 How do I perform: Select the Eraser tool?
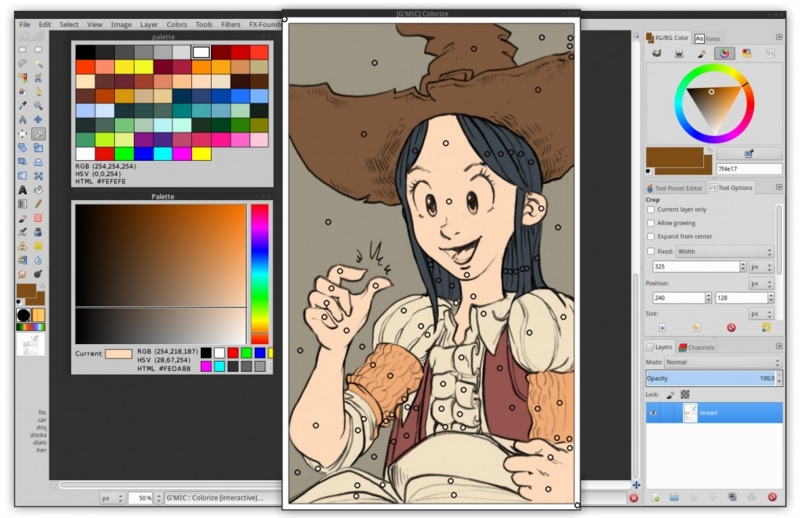[x=38, y=218]
